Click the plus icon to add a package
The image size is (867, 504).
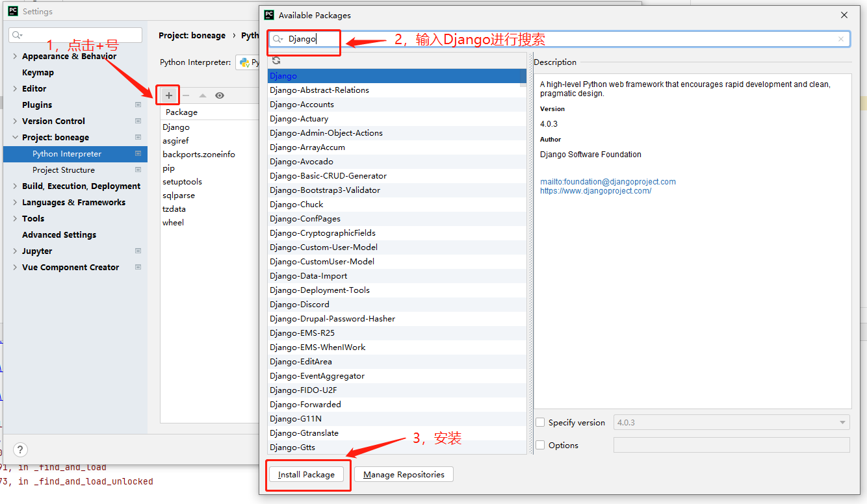tap(169, 95)
